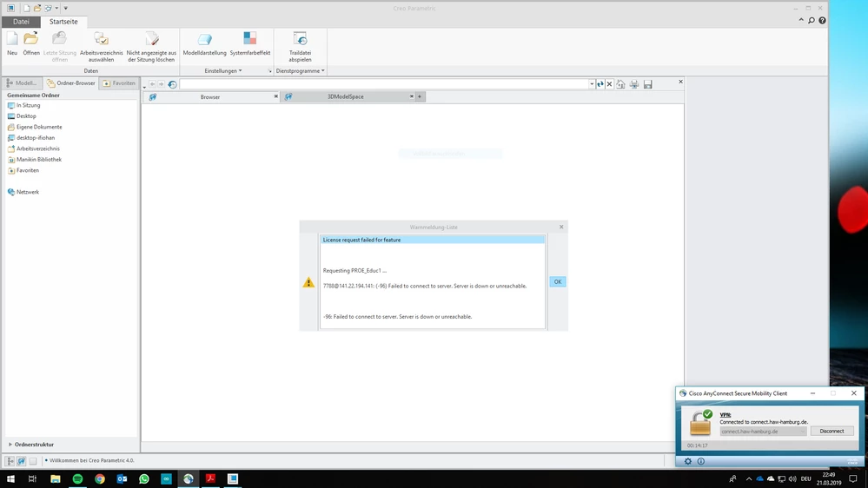The width and height of the screenshot is (868, 488).
Task: Select desktop-ifiohan computer entry
Action: (31, 138)
